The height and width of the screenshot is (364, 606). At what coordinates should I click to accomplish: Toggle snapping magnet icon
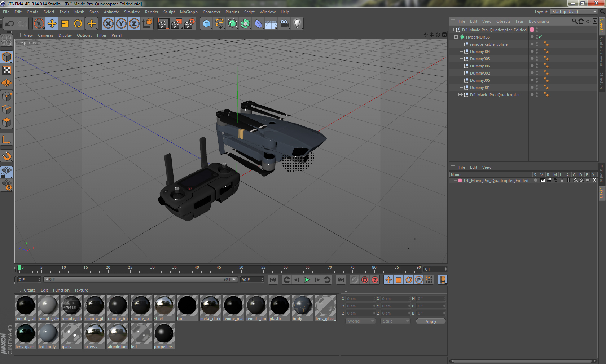click(7, 156)
